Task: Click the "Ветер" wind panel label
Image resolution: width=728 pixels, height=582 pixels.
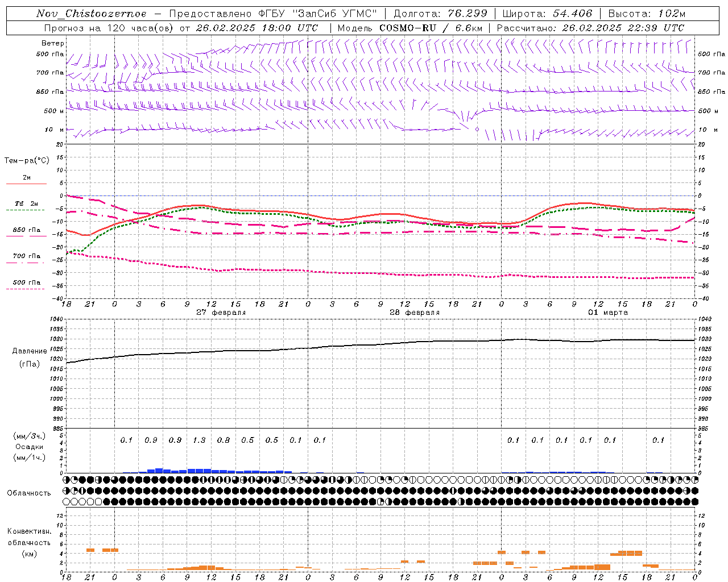Action: 53,43
